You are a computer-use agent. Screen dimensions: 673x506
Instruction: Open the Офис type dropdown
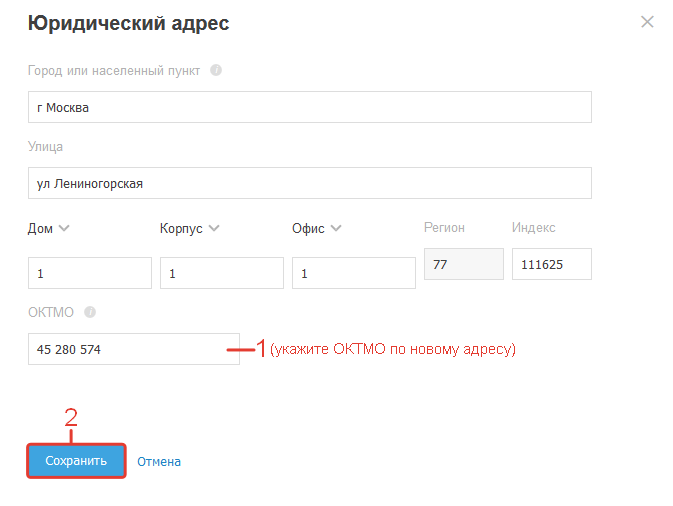[x=317, y=228]
